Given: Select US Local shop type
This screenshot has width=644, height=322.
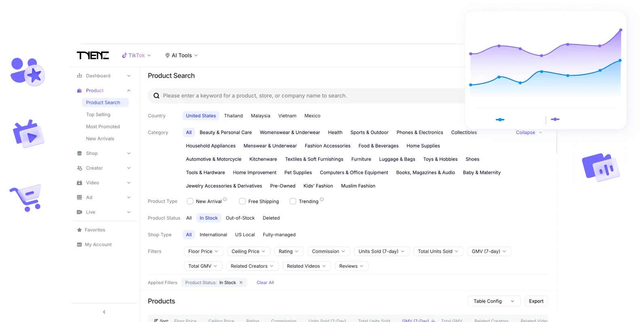Looking at the screenshot, I should (x=245, y=235).
